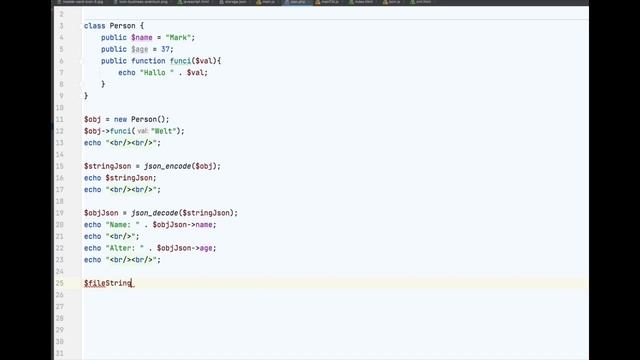This screenshot has height=360, width=640.
Task: Click the echo "<br/>" statement on line 21
Action: coord(112,236)
